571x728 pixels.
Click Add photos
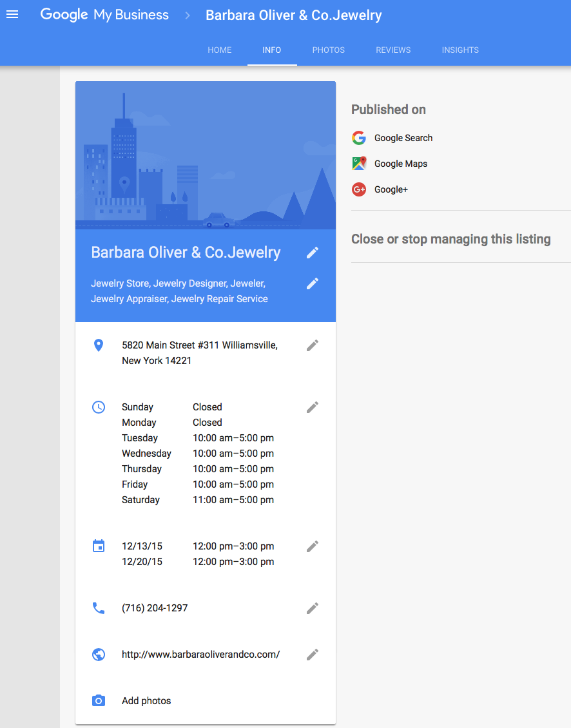[146, 701]
